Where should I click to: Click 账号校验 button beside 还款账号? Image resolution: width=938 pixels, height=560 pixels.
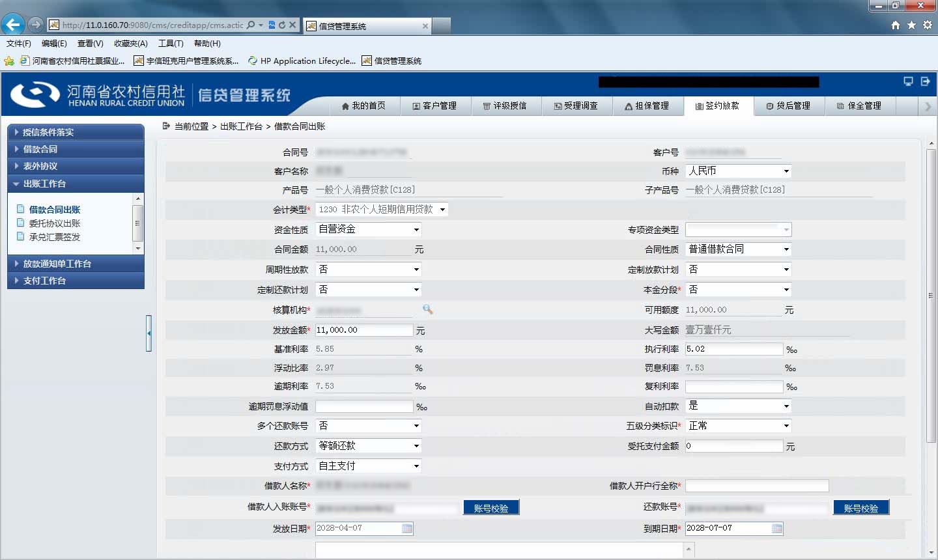[861, 508]
